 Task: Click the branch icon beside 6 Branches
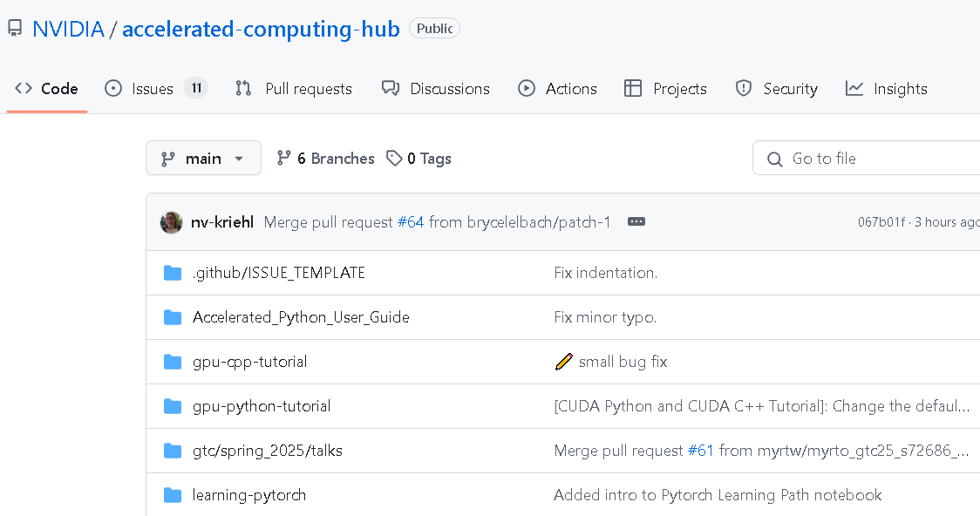click(284, 159)
